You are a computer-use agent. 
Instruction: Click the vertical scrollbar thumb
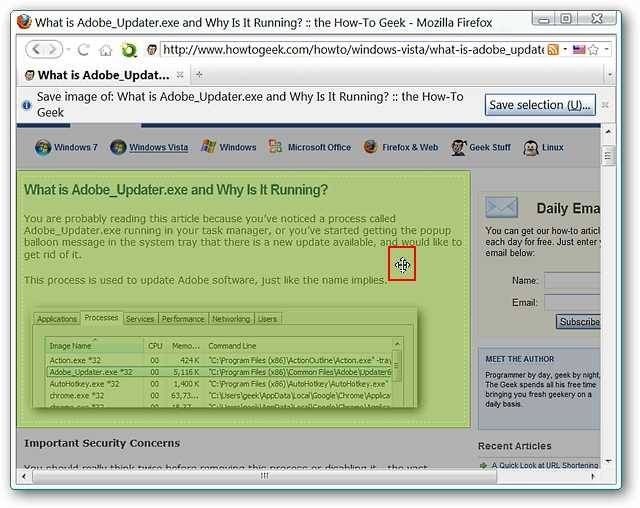click(608, 155)
